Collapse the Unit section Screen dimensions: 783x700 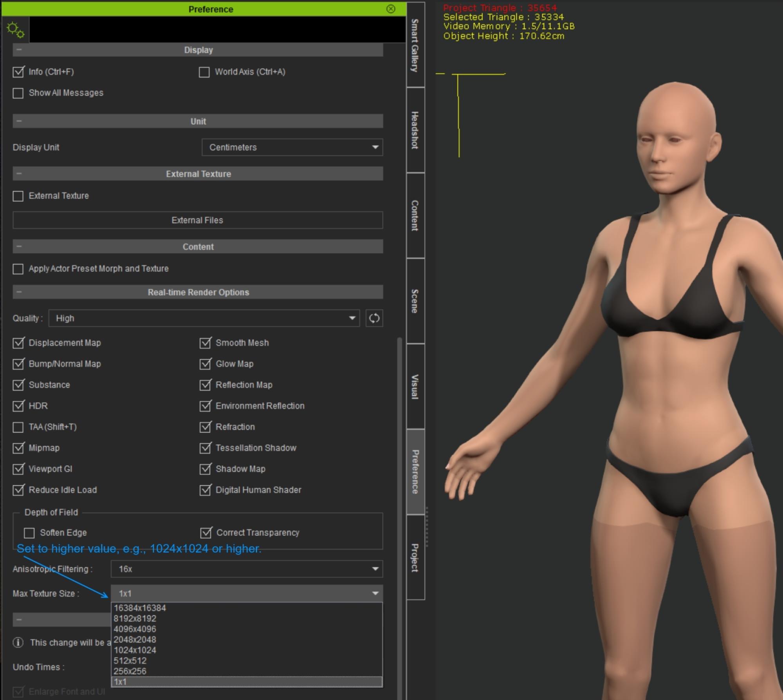[x=19, y=121]
